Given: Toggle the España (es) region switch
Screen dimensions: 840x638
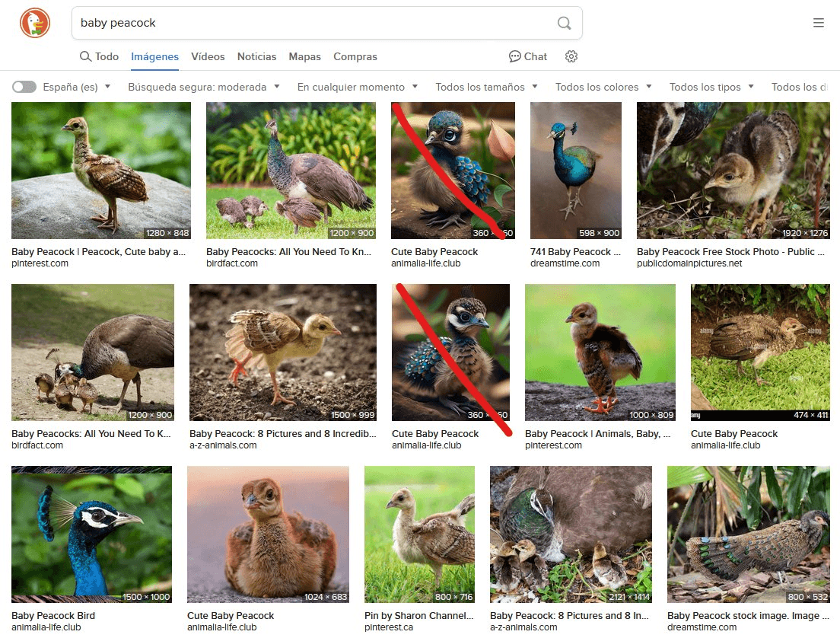Looking at the screenshot, I should (x=24, y=87).
